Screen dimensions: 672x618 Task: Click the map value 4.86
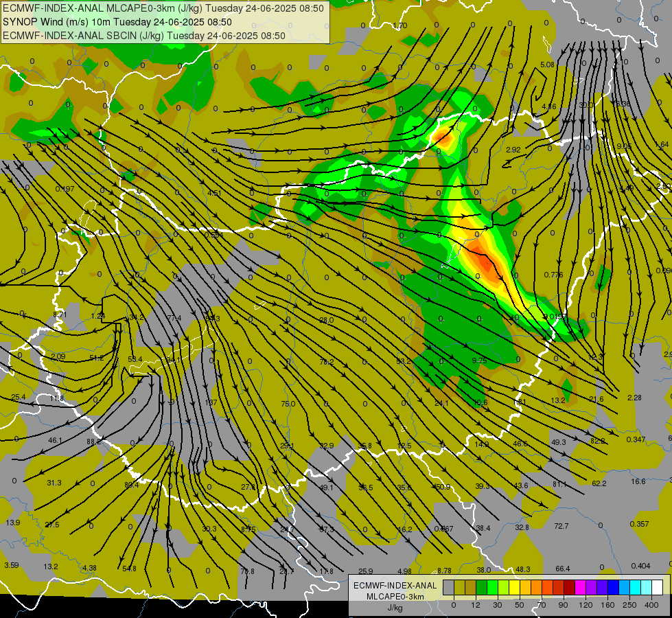point(549,107)
